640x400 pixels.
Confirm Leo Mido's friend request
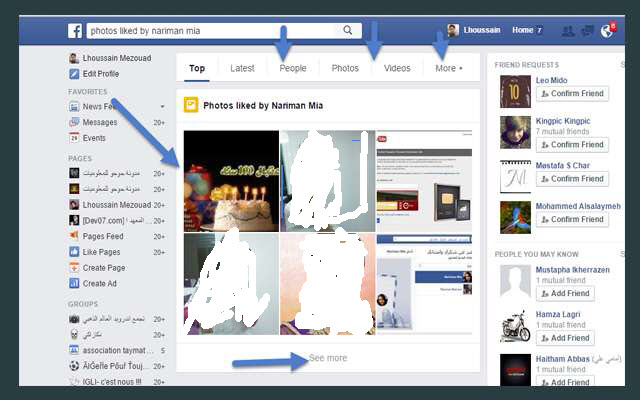[x=572, y=93]
